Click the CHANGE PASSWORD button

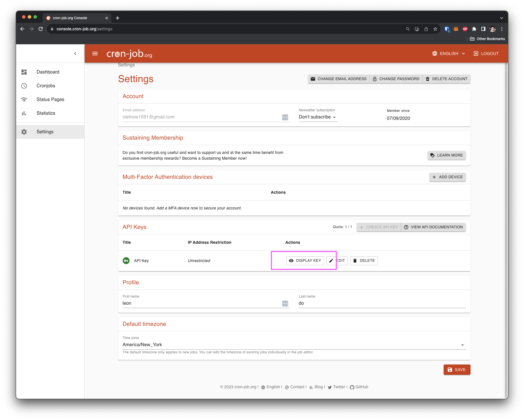point(396,79)
